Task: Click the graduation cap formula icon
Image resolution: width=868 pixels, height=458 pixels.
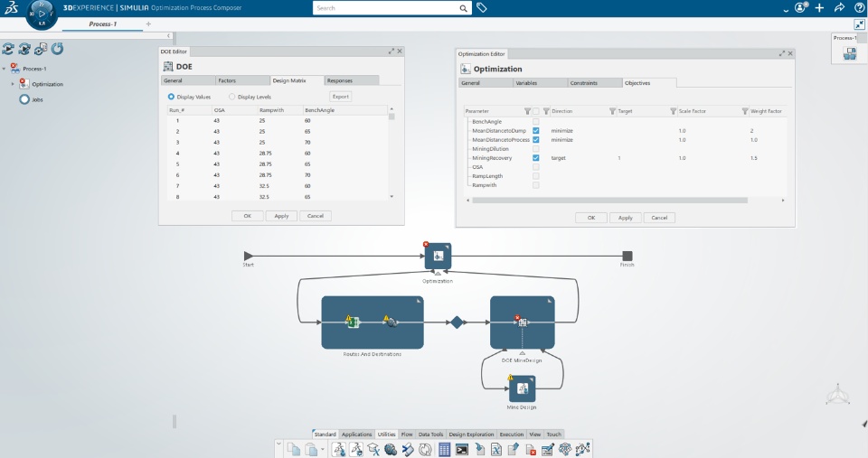Action: (373, 449)
